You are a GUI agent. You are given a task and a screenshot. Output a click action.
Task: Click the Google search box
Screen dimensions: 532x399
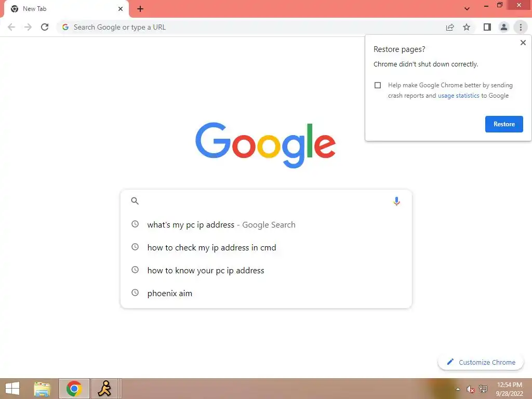point(266,201)
